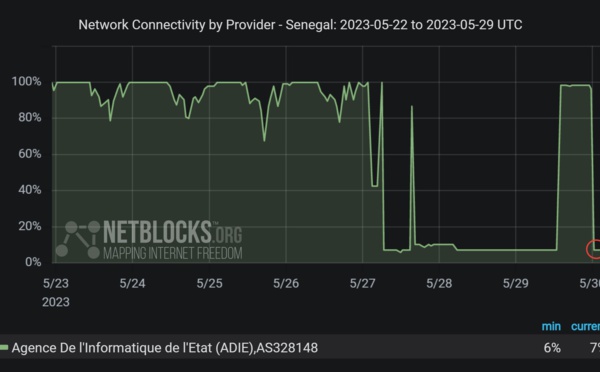Click the 5/24 date axis label

[x=132, y=283]
